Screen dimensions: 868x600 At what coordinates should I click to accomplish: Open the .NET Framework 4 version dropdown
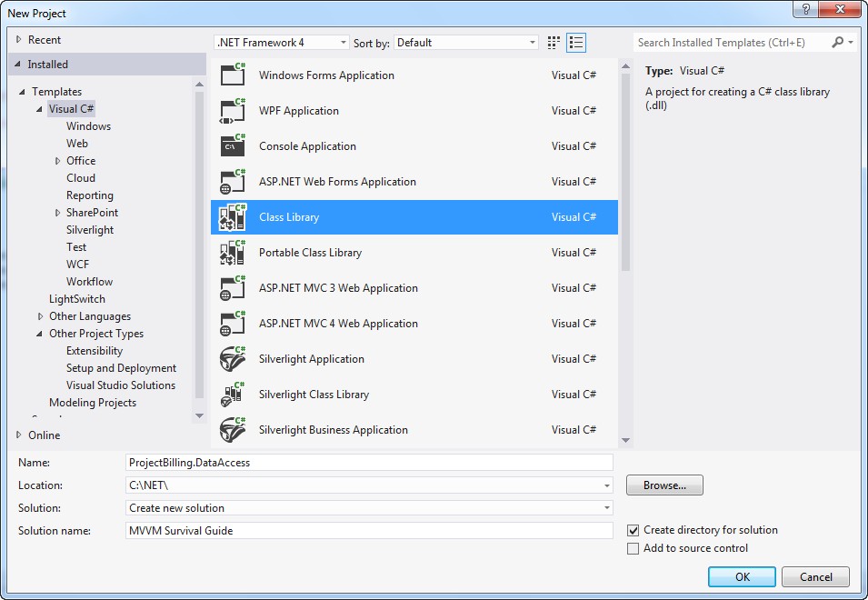pyautogui.click(x=282, y=43)
